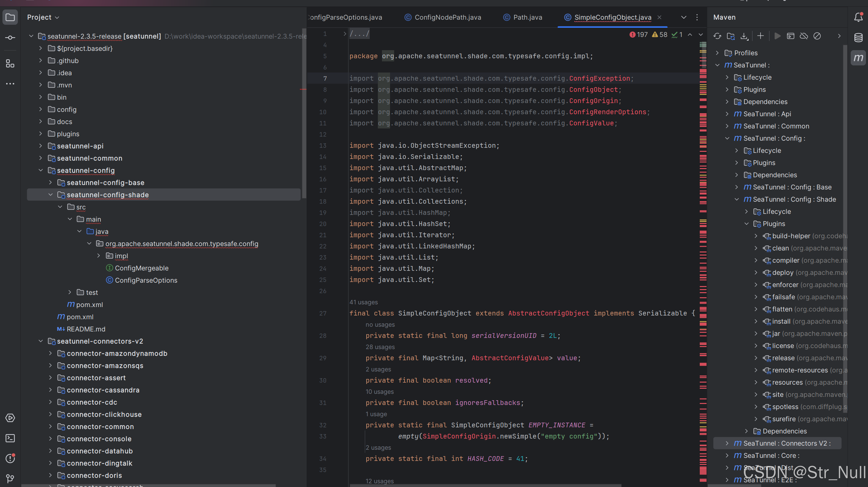Screen dimensions: 868x487
Task: Collapse the seatunnel-config-shade folder
Action: tap(51, 195)
